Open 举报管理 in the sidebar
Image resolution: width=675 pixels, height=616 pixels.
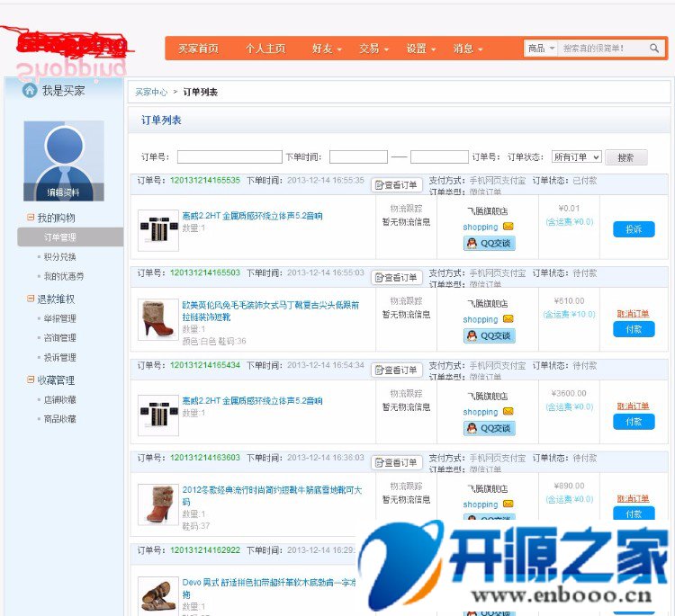[x=59, y=318]
